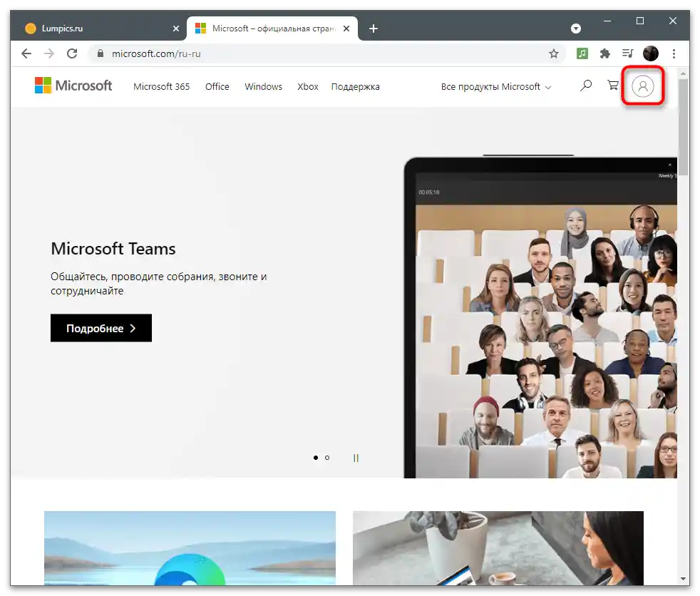Click the Подробнее button

point(101,328)
